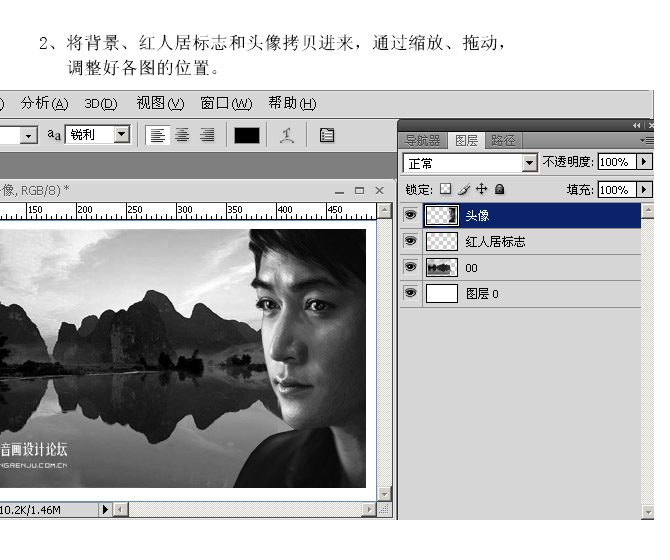Viewport: 670px width, 560px height.
Task: Switch to the 路径 tab
Action: pyautogui.click(x=503, y=141)
